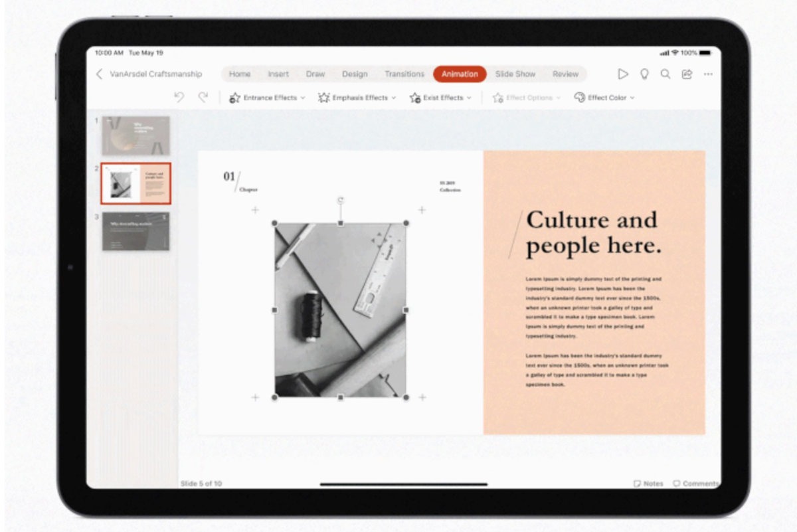The height and width of the screenshot is (532, 797).
Task: Click the photo's bottom middle square handle
Action: click(341, 397)
